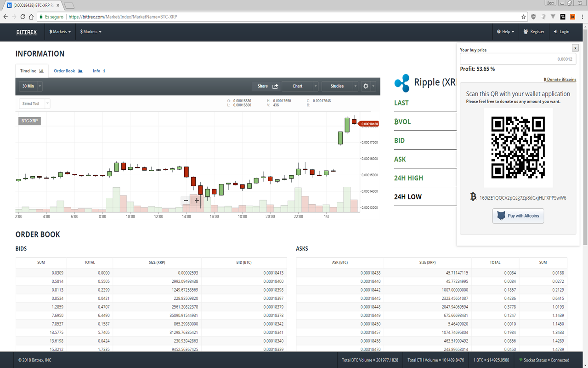
Task: Switch to the Timeline tab
Action: coord(32,71)
